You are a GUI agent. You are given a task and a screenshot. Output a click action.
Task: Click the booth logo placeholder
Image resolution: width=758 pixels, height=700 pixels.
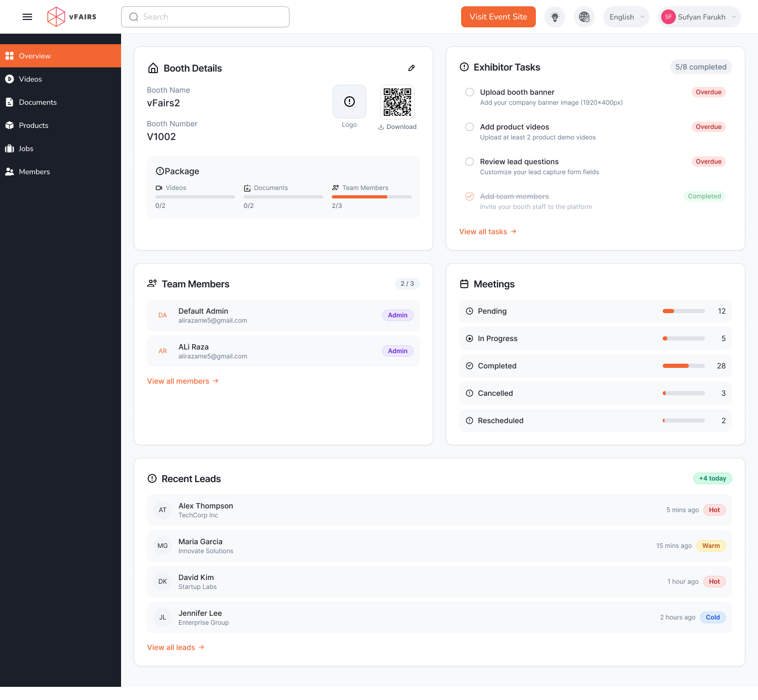[x=350, y=102]
